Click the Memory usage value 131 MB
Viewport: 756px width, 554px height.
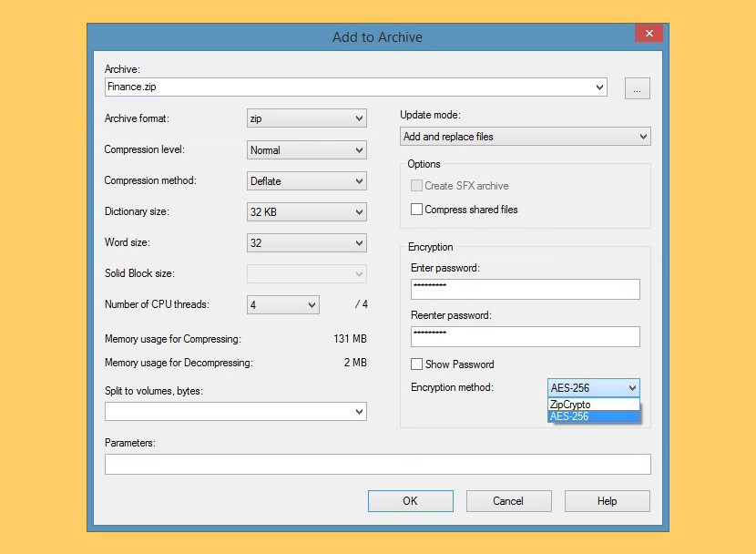(x=350, y=339)
